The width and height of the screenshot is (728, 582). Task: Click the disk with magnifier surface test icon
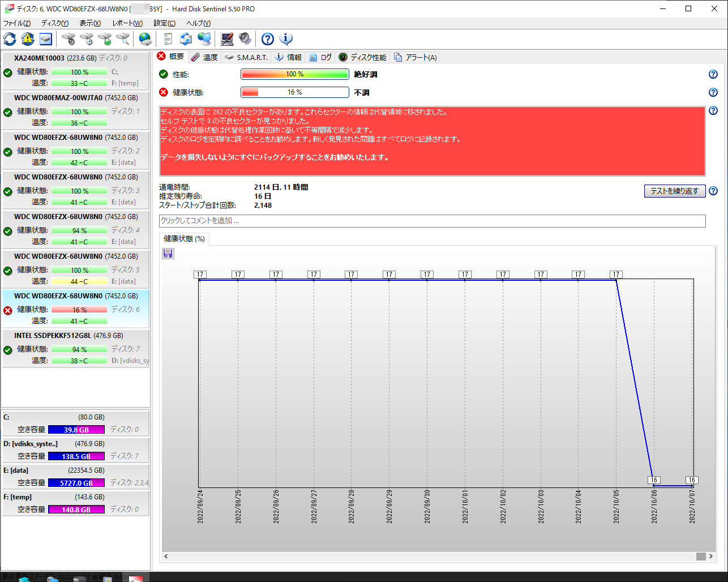click(x=123, y=38)
